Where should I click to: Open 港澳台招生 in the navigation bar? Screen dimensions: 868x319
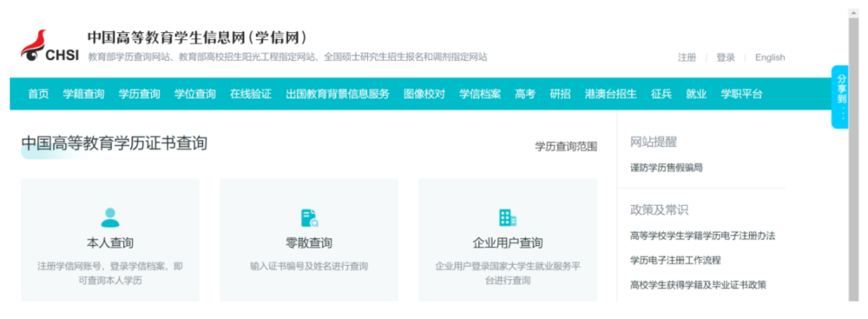610,94
